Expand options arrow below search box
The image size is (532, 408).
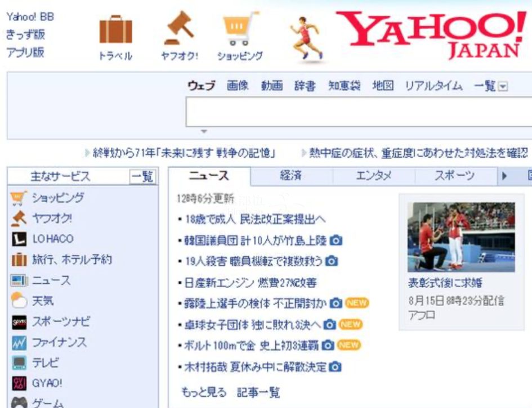point(204,132)
